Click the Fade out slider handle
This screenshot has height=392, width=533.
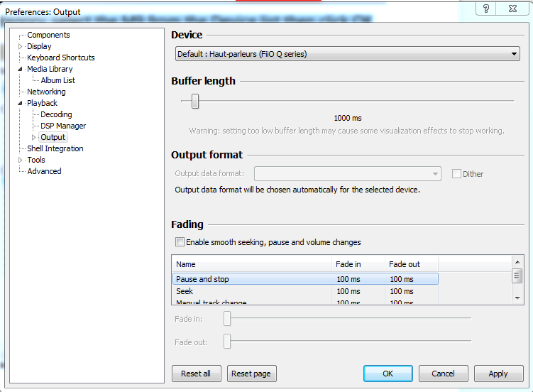(227, 342)
